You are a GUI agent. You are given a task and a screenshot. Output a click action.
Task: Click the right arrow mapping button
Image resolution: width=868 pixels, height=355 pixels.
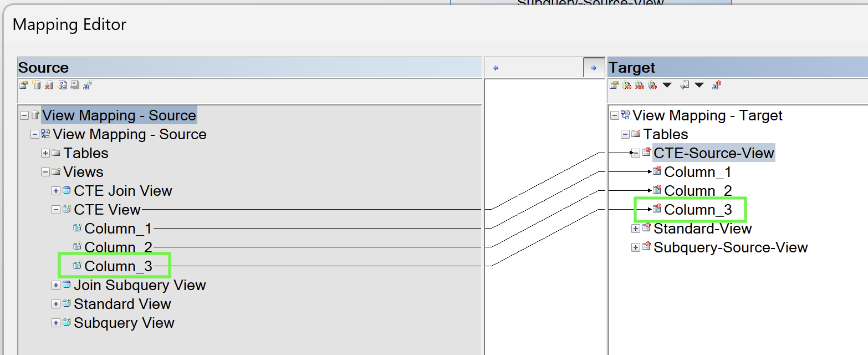point(593,67)
